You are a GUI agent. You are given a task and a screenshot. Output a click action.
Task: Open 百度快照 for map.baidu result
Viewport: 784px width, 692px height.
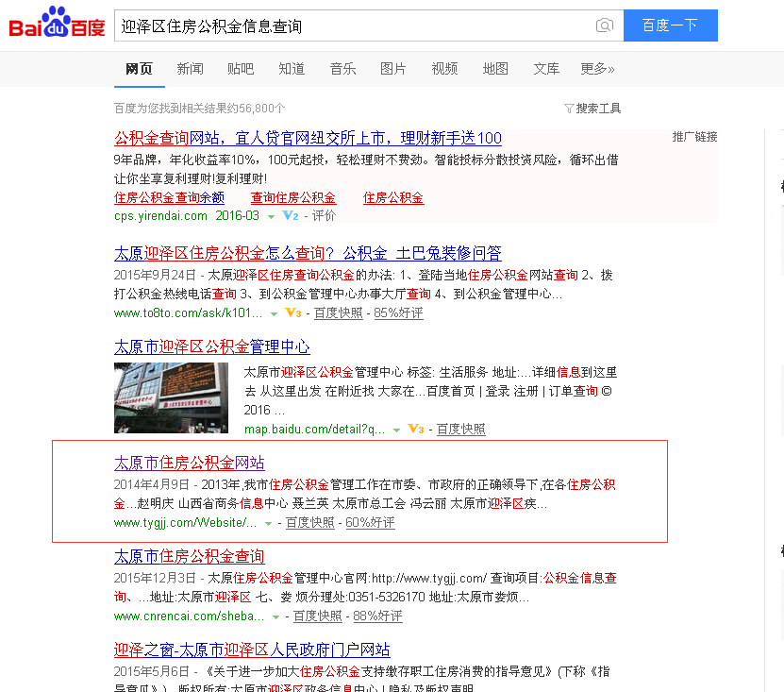(x=461, y=429)
